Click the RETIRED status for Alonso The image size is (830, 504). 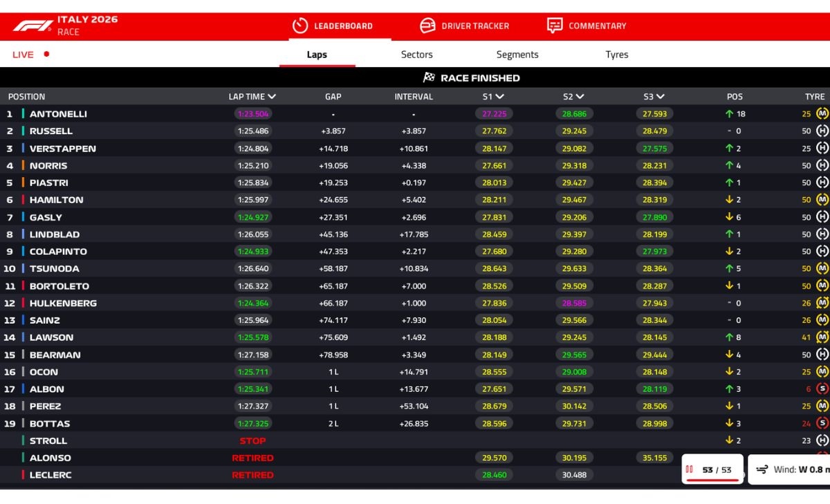point(252,458)
